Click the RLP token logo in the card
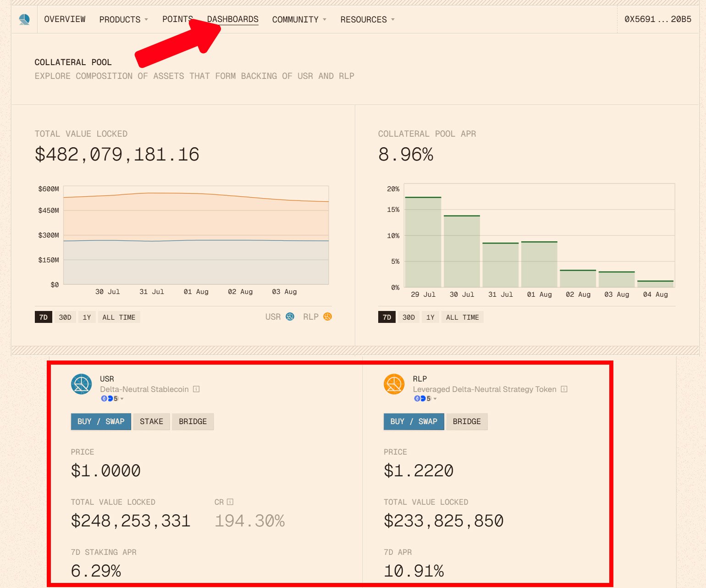 coord(394,384)
